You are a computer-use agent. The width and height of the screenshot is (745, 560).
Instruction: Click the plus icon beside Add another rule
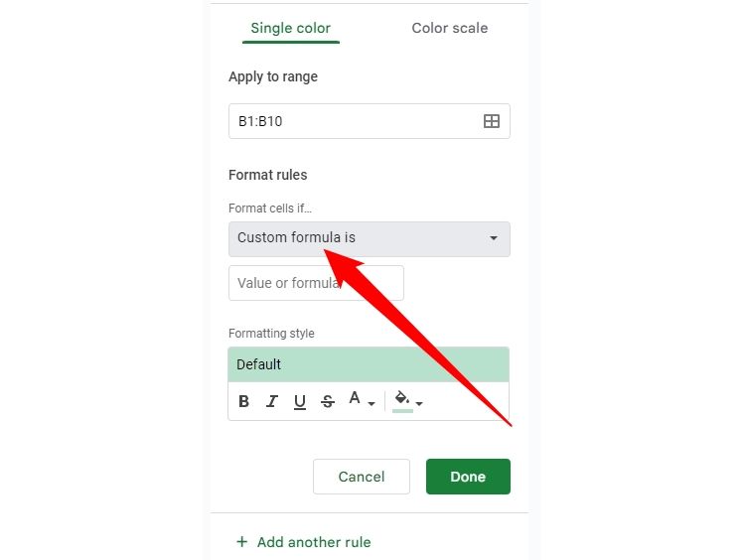(x=241, y=542)
